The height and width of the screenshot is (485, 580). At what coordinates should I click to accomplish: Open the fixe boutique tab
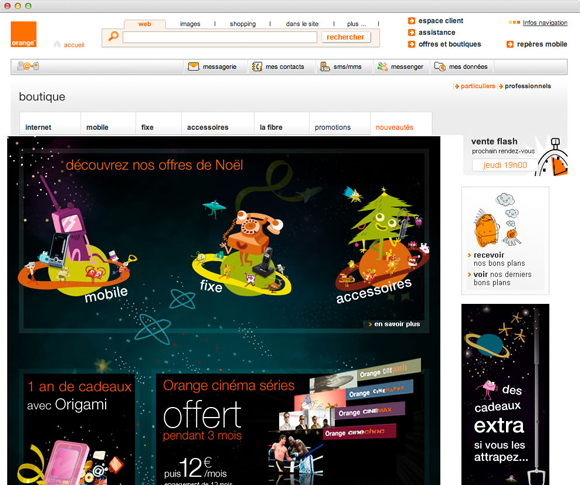click(x=158, y=124)
